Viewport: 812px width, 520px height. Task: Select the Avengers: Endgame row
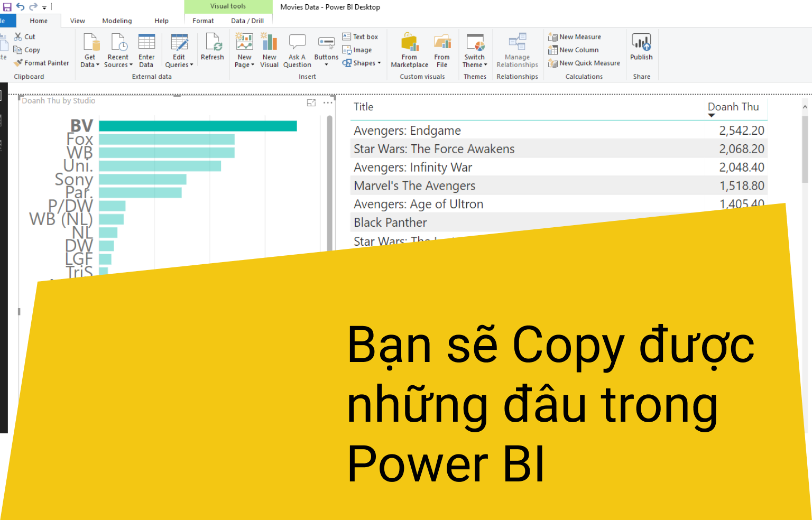click(559, 131)
